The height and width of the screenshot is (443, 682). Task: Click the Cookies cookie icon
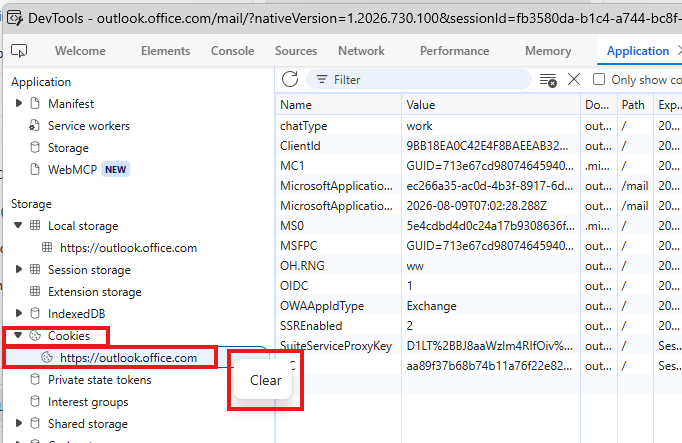(35, 336)
